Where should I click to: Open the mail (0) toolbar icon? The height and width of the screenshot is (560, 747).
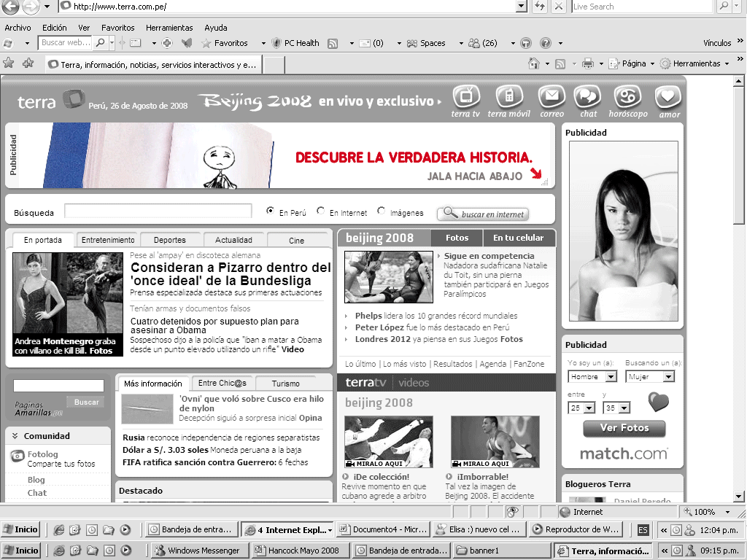(371, 43)
